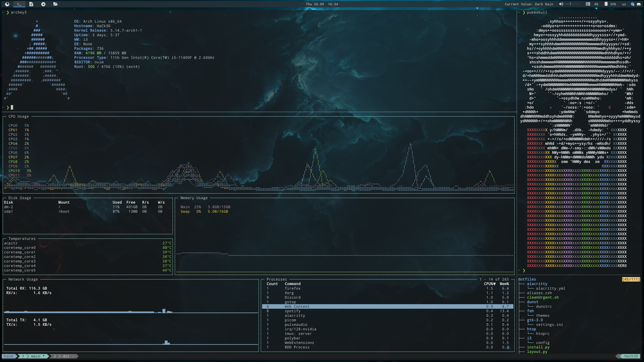Click the acpitz temperature row

coord(88,243)
